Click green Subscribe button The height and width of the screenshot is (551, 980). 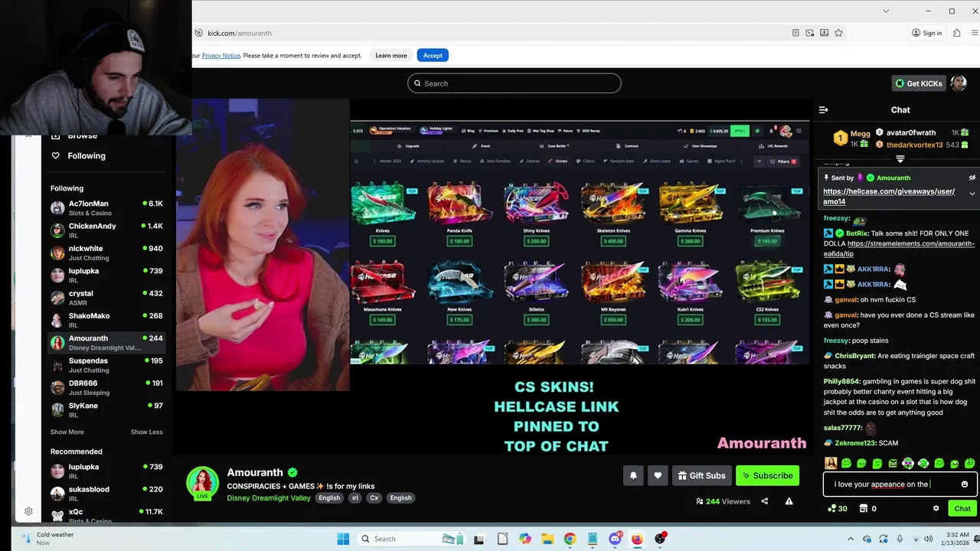(767, 475)
